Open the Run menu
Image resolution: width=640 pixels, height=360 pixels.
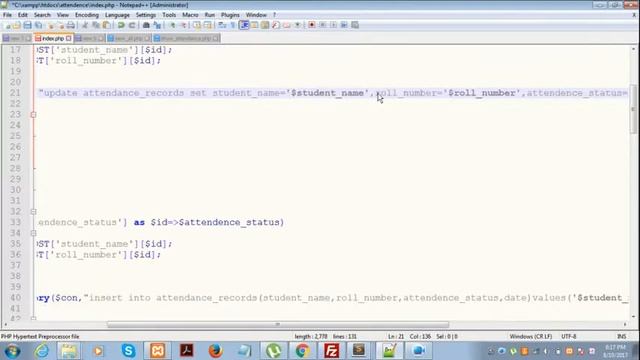point(210,15)
